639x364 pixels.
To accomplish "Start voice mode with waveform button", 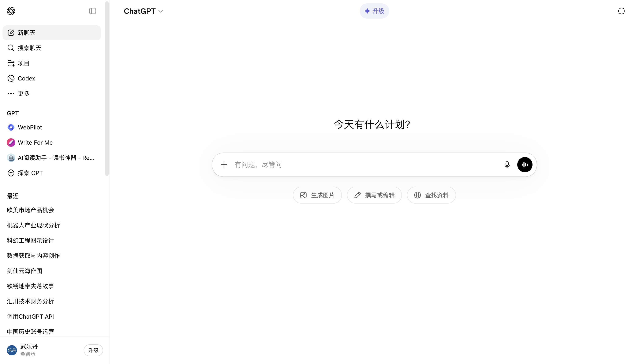I will point(525,165).
